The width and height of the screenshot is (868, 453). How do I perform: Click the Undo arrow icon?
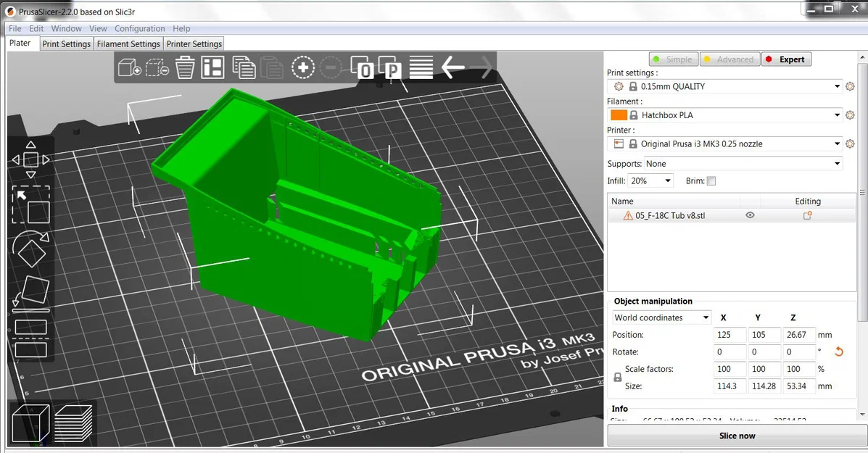(x=452, y=67)
